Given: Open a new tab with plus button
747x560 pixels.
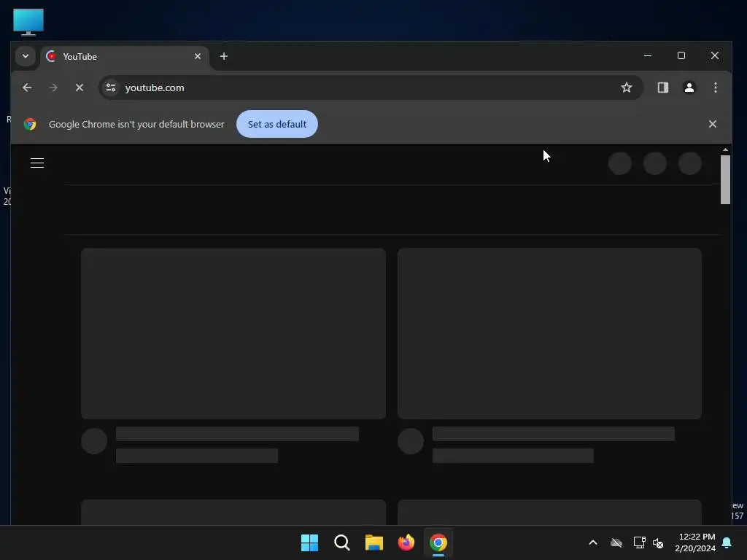Looking at the screenshot, I should coord(223,56).
